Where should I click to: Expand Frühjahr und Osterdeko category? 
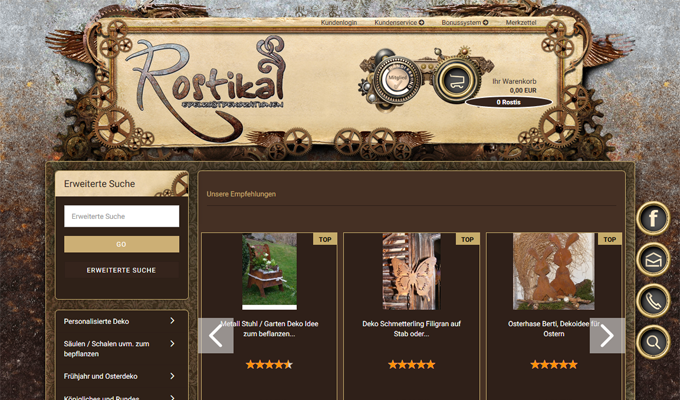(120, 377)
